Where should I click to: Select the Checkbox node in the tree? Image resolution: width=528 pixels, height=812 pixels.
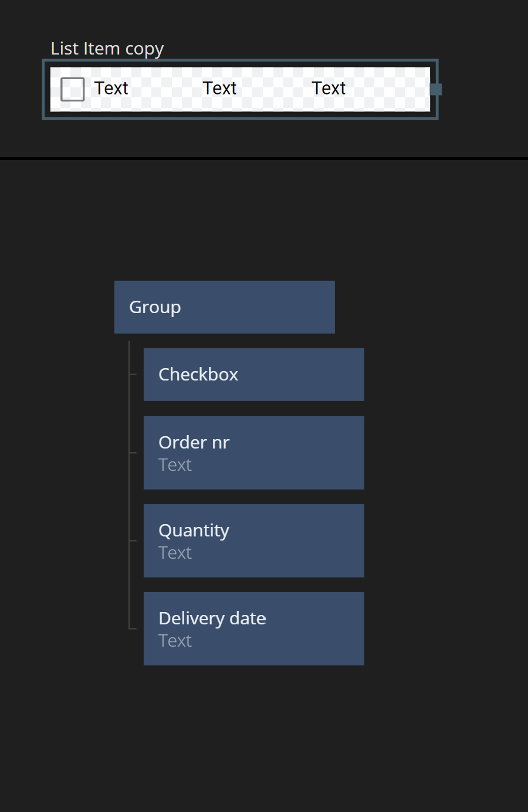pyautogui.click(x=253, y=375)
